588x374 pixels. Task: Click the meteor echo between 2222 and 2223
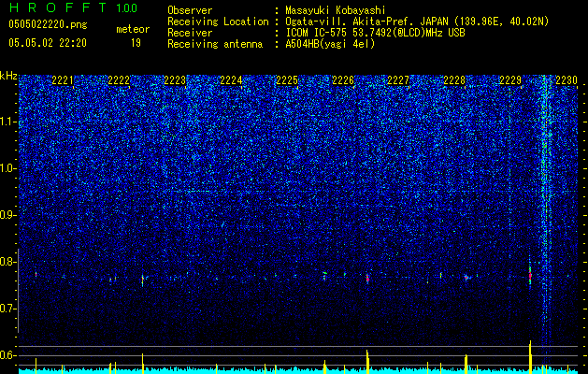(142, 280)
